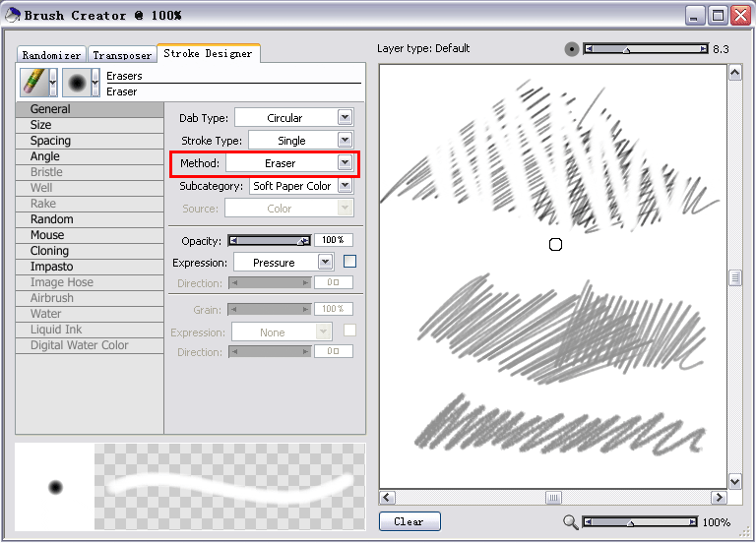The width and height of the screenshot is (756, 543).
Task: Select the Spacing settings category
Action: coord(50,141)
